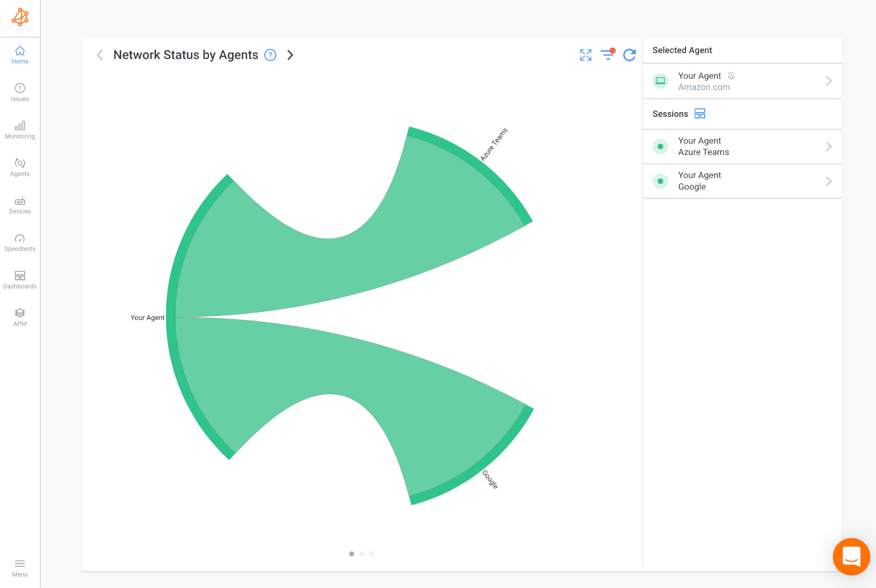
Task: Open the Devices section
Action: tap(20, 204)
